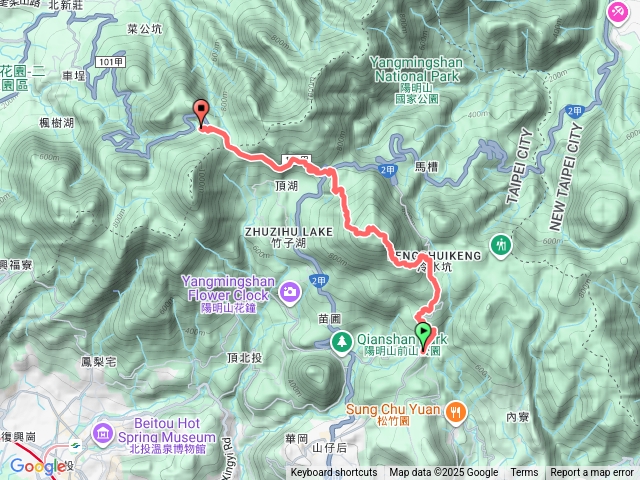Open the Terms link

pos(524,473)
